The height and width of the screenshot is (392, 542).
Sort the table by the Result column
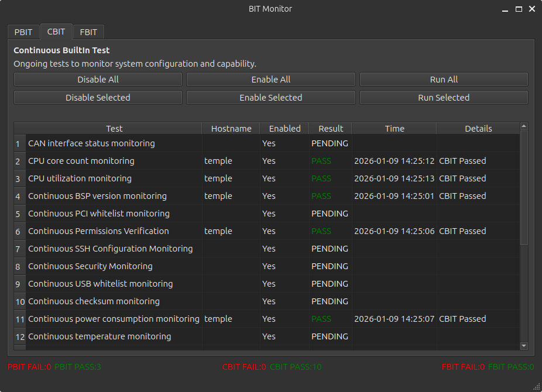click(x=330, y=128)
